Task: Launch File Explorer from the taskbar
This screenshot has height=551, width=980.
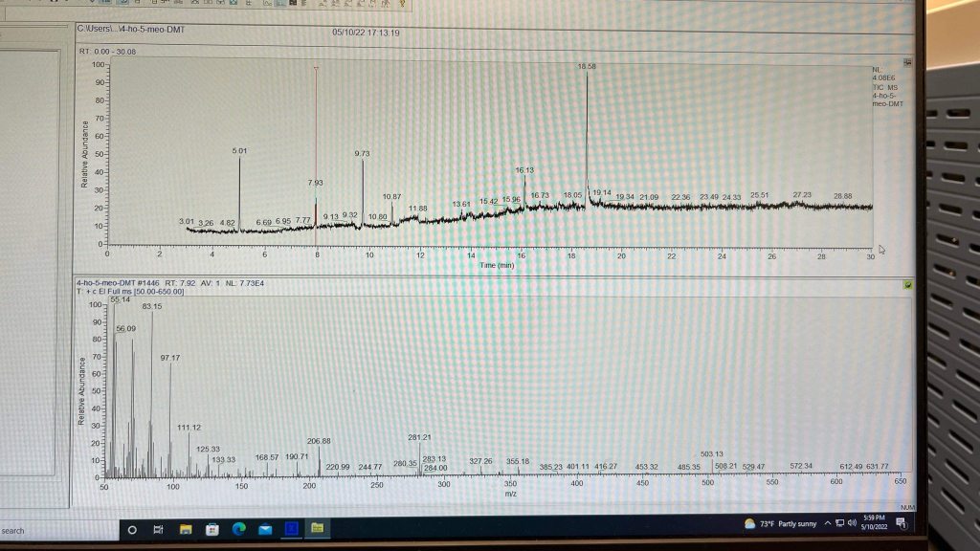Action: click(186, 529)
